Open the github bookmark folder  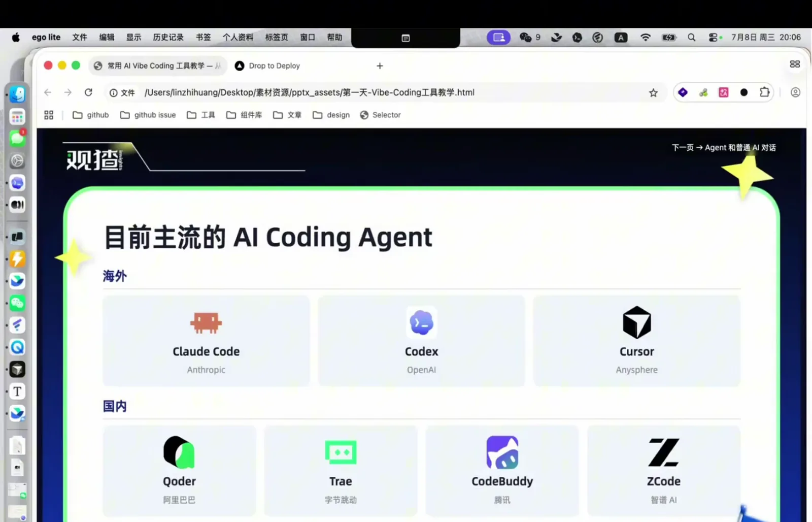tap(91, 115)
